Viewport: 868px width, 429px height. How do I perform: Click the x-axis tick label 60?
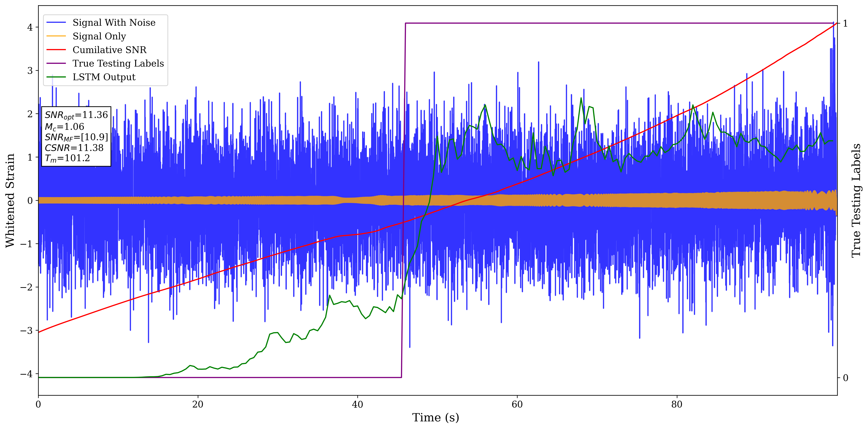pyautogui.click(x=517, y=404)
